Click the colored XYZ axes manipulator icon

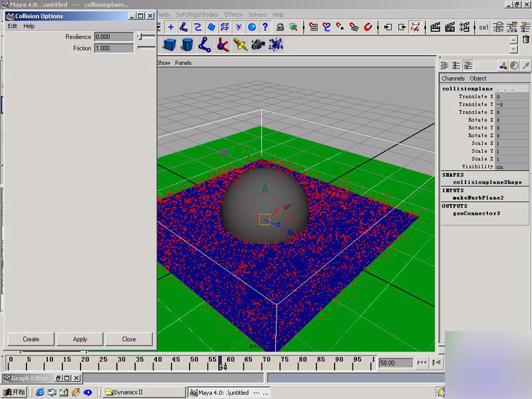(504, 65)
